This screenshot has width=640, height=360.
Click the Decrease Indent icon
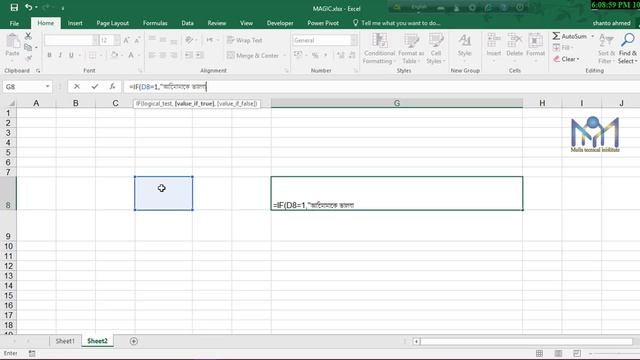coord(189,55)
